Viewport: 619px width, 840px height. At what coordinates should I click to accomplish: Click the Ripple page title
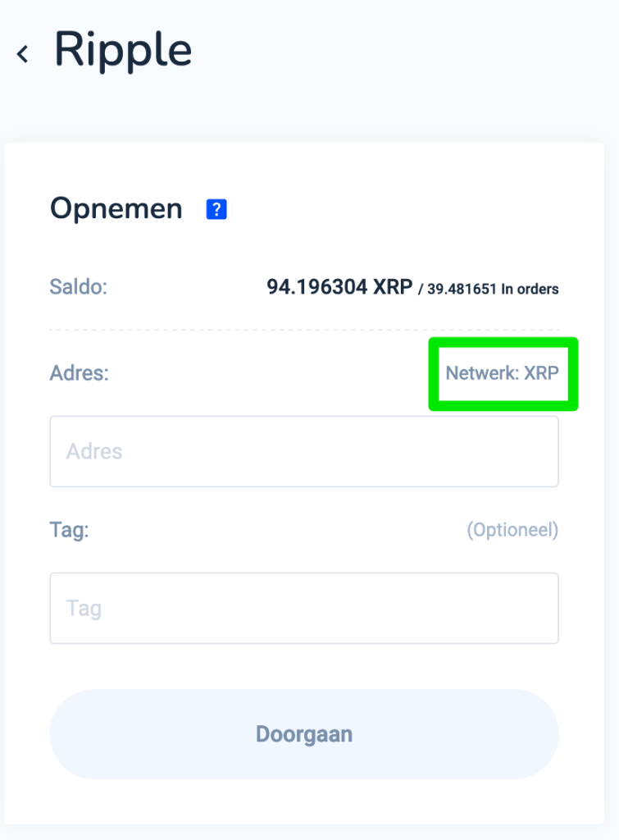pyautogui.click(x=123, y=50)
